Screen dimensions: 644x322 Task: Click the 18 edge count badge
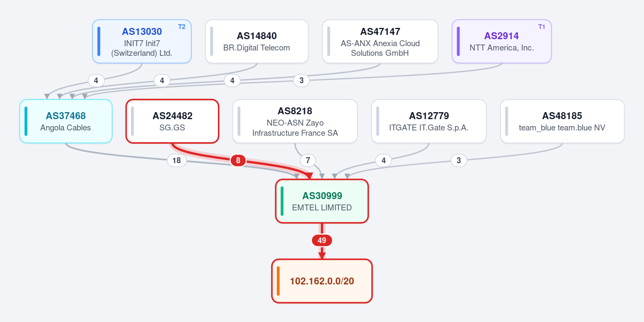click(x=177, y=160)
